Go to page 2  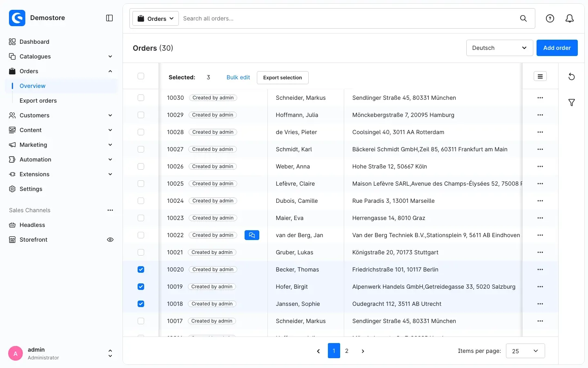click(347, 351)
